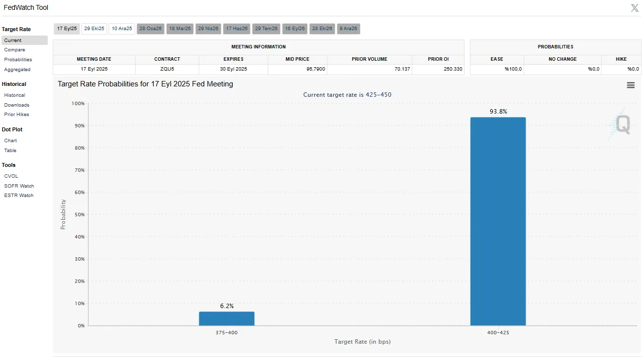
Task: Click the 17 Eyl 2025 meeting date cell
Action: click(94, 69)
